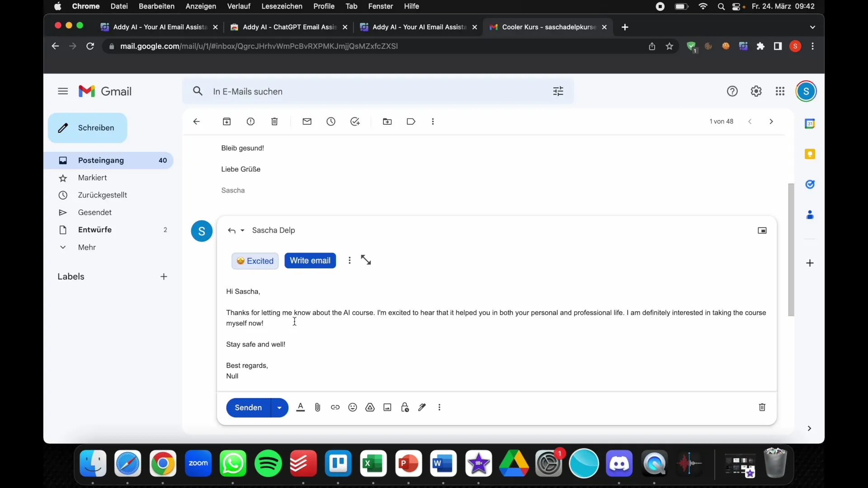Click the text formatting icon in compose toolbar

(301, 407)
